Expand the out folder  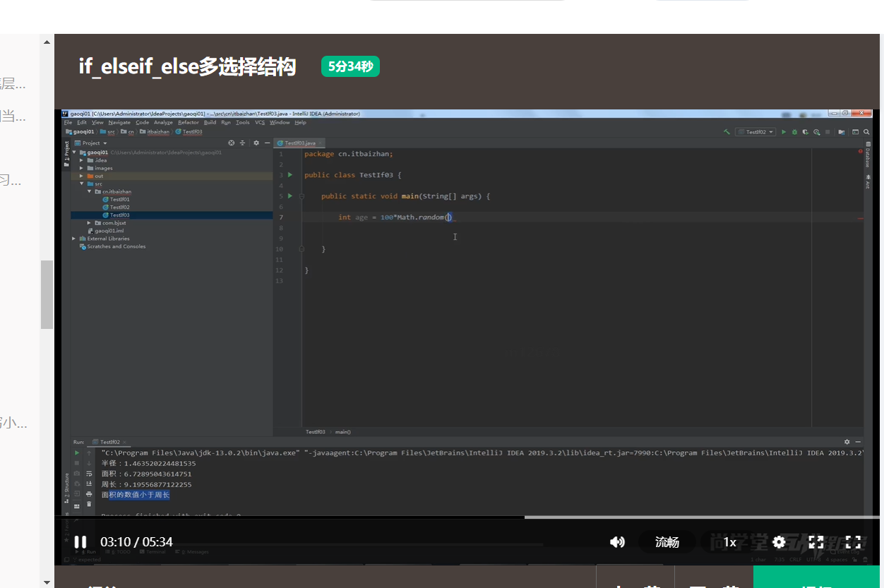(x=81, y=176)
